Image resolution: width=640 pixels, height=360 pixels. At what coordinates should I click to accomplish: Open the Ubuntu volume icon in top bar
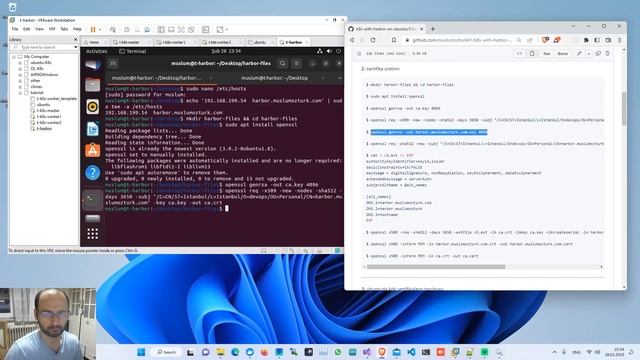pyautogui.click(x=329, y=51)
